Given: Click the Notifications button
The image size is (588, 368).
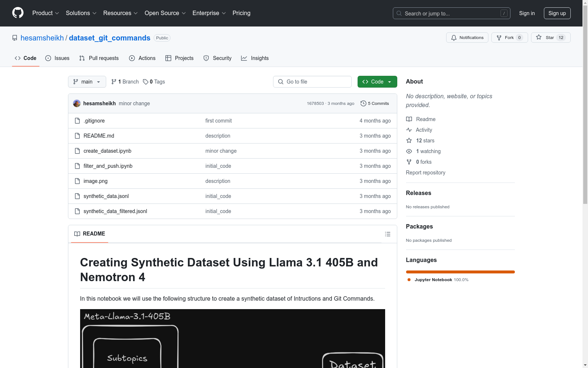Looking at the screenshot, I should click(467, 38).
